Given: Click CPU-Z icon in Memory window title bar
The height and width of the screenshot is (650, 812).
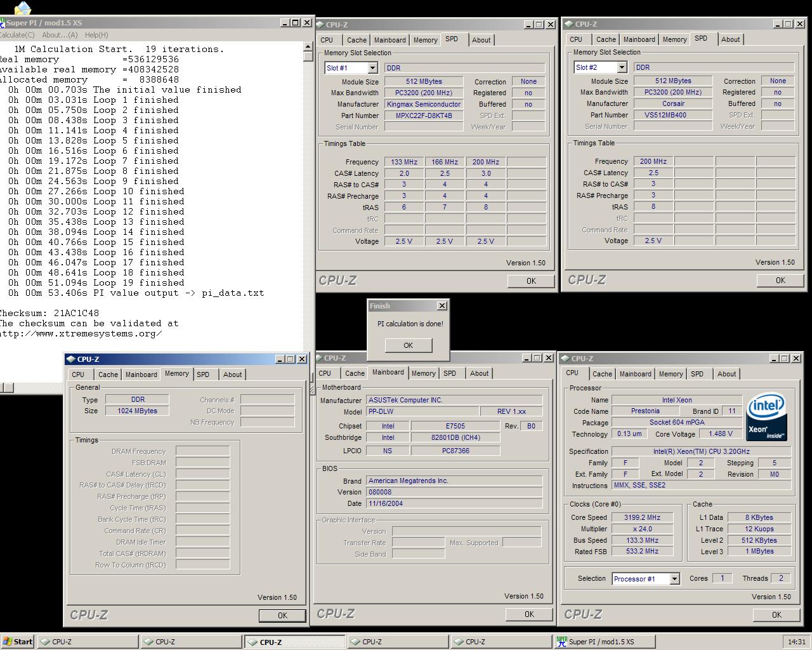Looking at the screenshot, I should pyautogui.click(x=71, y=359).
